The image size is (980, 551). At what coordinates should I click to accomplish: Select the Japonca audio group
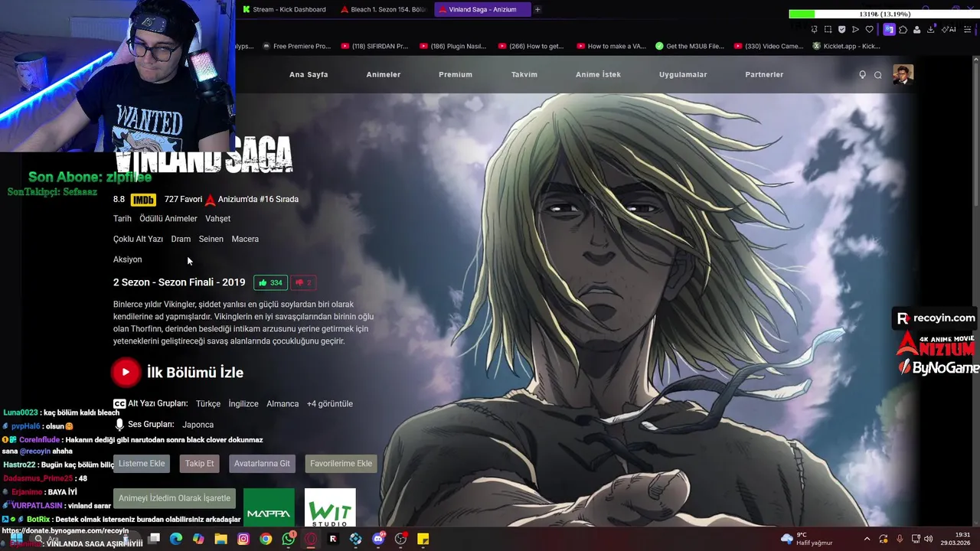(198, 424)
